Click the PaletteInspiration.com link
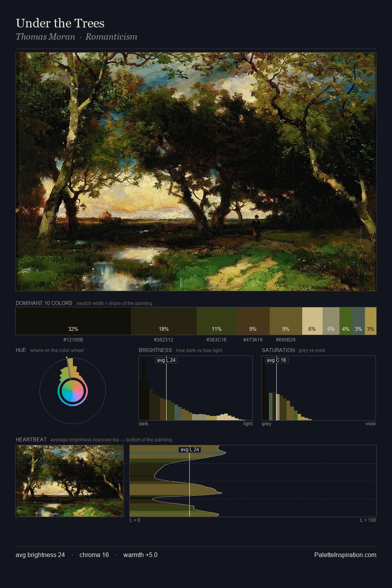The image size is (392, 588). coord(345,555)
